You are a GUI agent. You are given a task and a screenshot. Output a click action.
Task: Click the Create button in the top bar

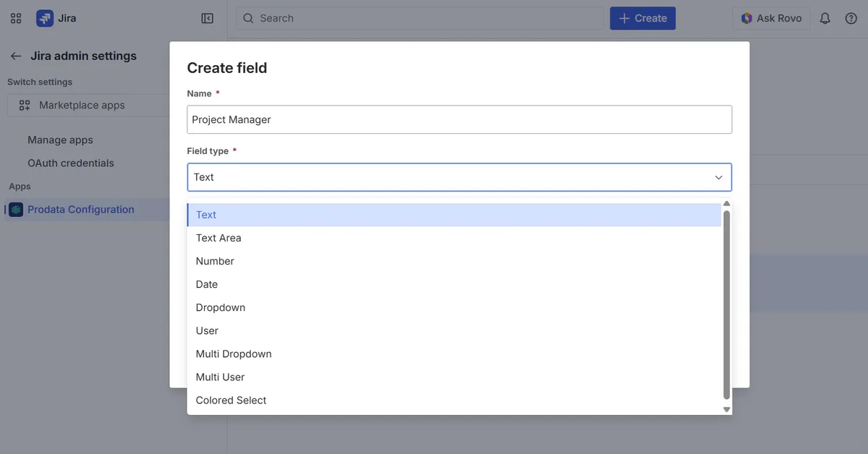point(642,18)
